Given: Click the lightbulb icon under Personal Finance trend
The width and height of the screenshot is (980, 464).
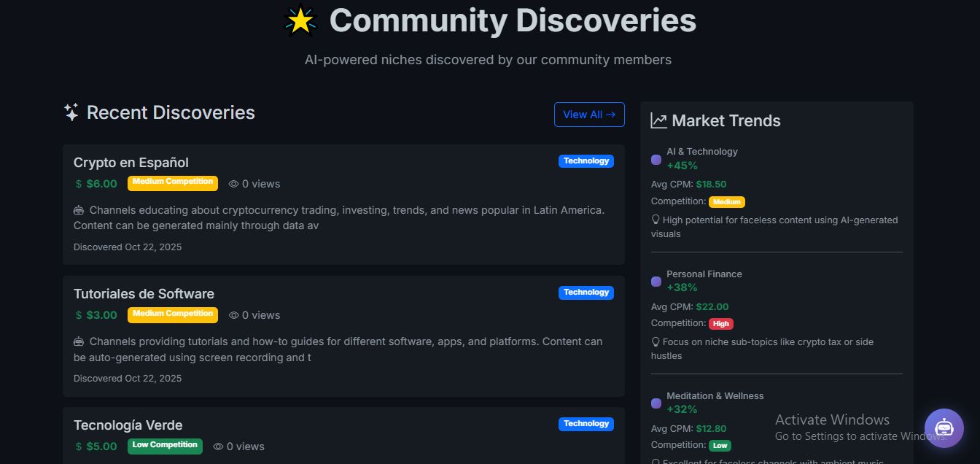Looking at the screenshot, I should (x=656, y=341).
